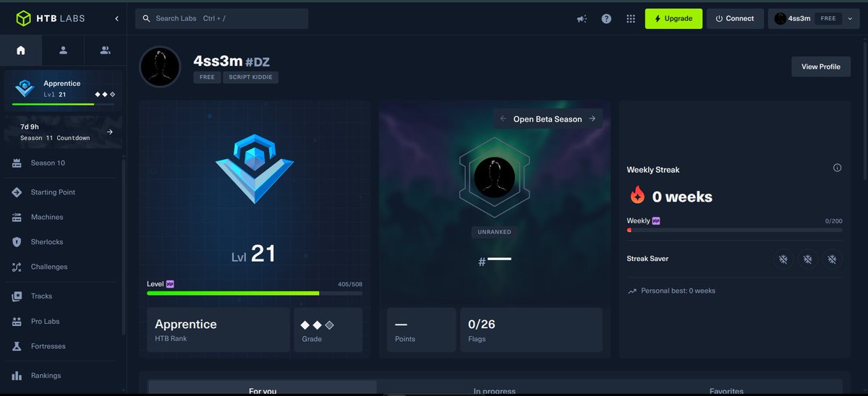The width and height of the screenshot is (868, 396).
Task: Click the 0/26 Flags card
Action: pyautogui.click(x=531, y=330)
